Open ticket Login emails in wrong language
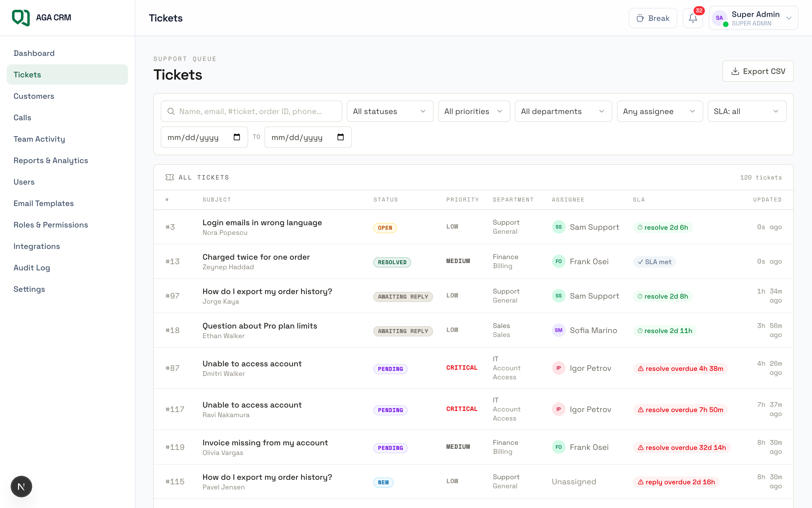The width and height of the screenshot is (812, 508). (x=262, y=222)
